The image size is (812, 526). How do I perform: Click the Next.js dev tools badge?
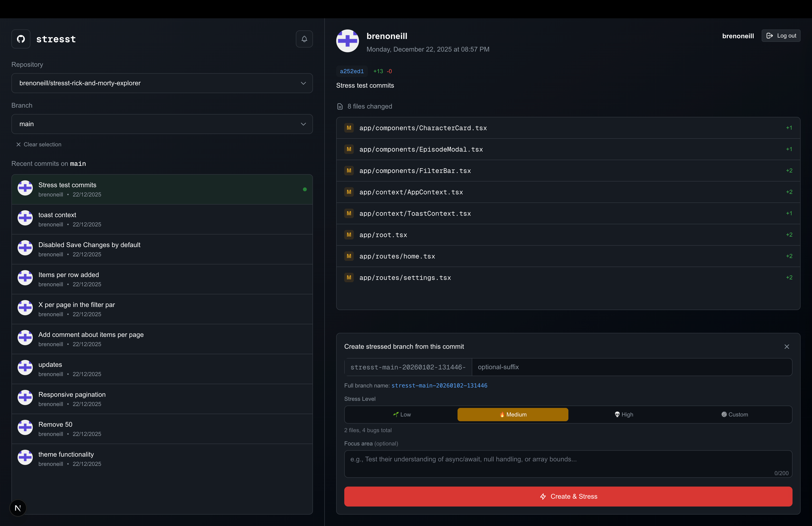pos(18,508)
